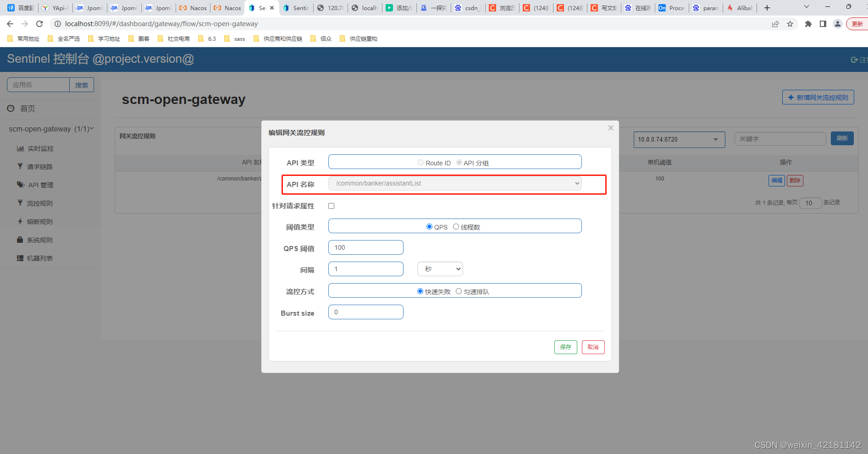Close the active Sentinel browser tab
This screenshot has width=868, height=454.
point(272,8)
